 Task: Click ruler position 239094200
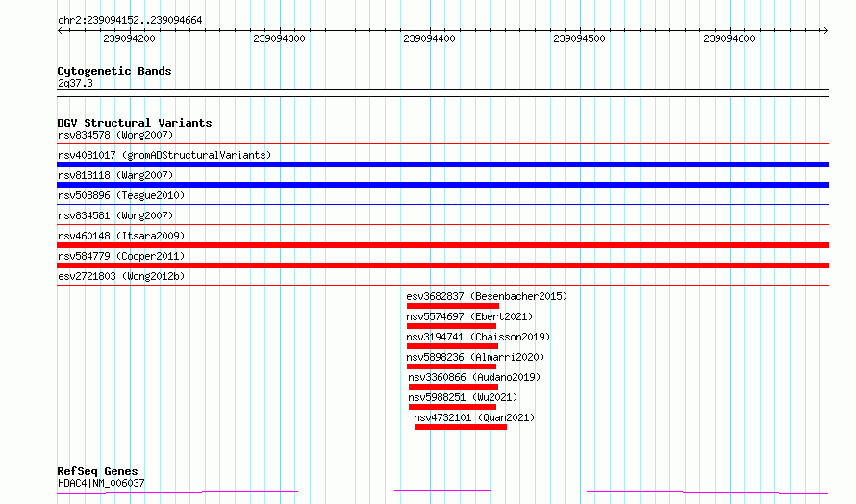[130, 38]
